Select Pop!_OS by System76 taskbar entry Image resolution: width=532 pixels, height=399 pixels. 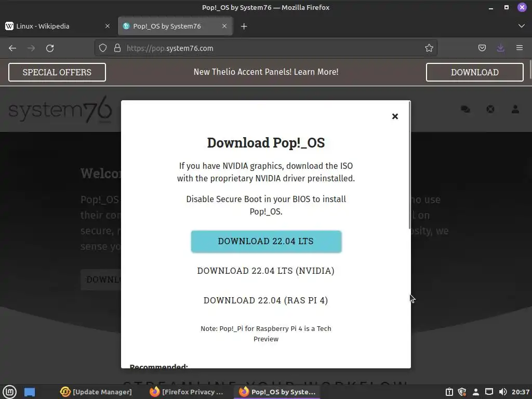(277, 392)
